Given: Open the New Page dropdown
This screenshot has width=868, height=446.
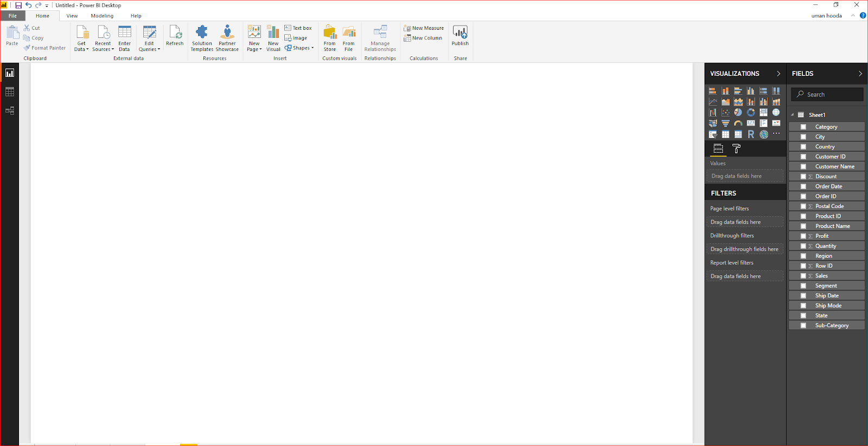Looking at the screenshot, I should (x=254, y=39).
